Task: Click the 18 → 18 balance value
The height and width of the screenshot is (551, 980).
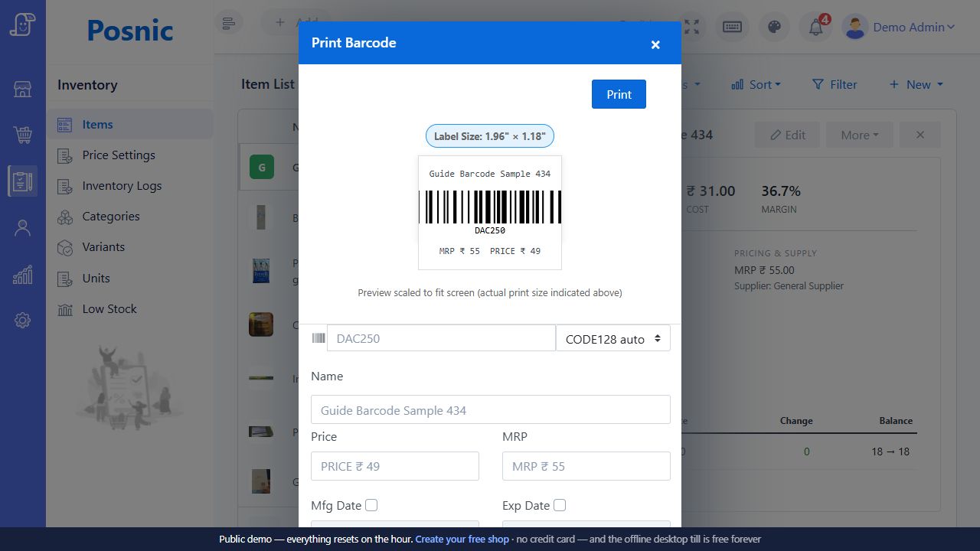Action: 890,452
